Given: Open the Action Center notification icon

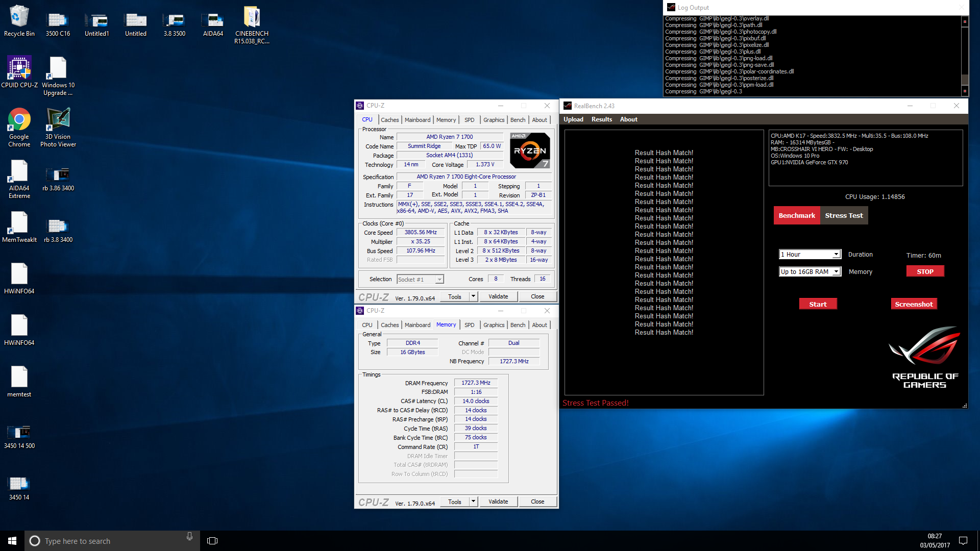Looking at the screenshot, I should (x=963, y=541).
